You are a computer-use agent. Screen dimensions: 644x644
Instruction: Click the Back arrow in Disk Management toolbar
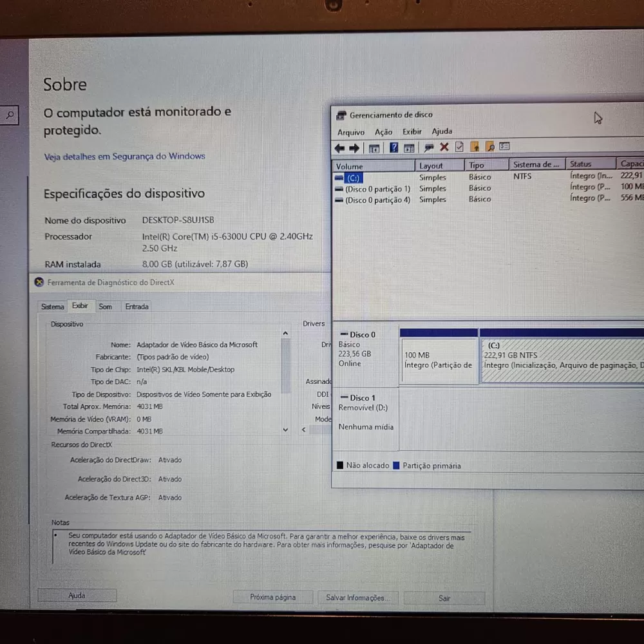point(339,148)
